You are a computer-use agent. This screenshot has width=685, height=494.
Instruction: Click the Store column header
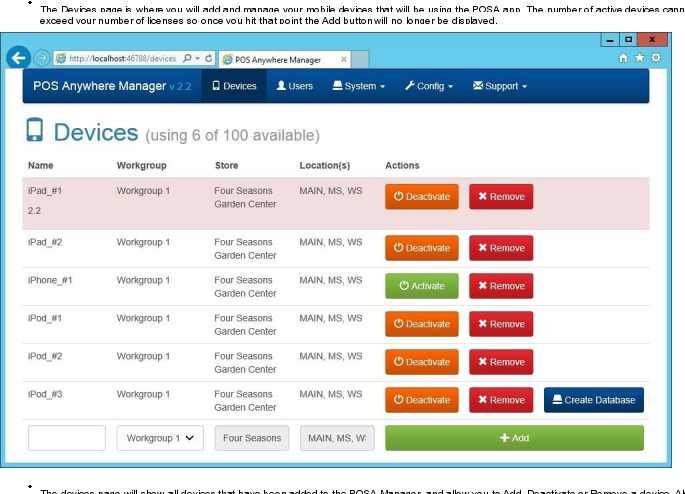(226, 166)
